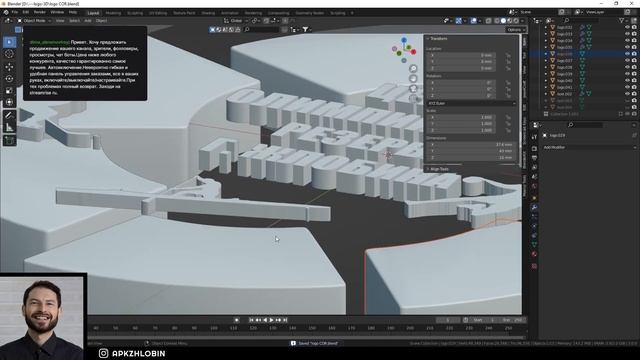Open the XYZ Euler rotation mode dropdown
640x360 pixels.
(x=471, y=103)
